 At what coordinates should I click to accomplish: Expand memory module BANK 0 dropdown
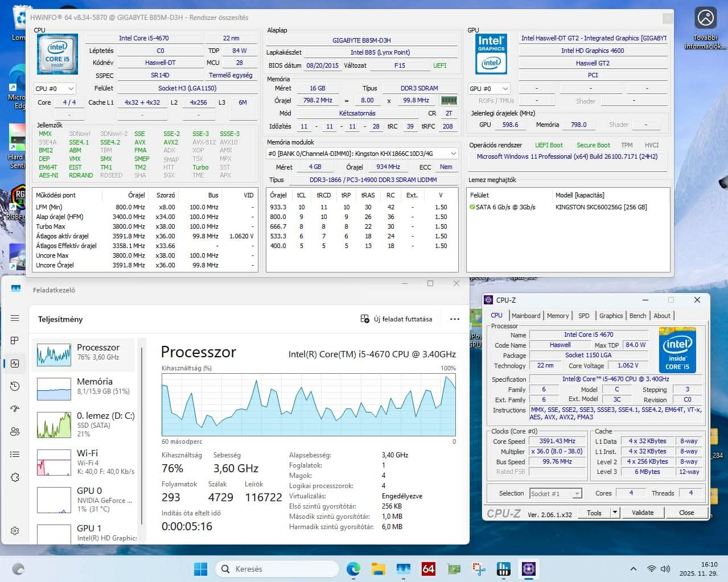point(362,154)
